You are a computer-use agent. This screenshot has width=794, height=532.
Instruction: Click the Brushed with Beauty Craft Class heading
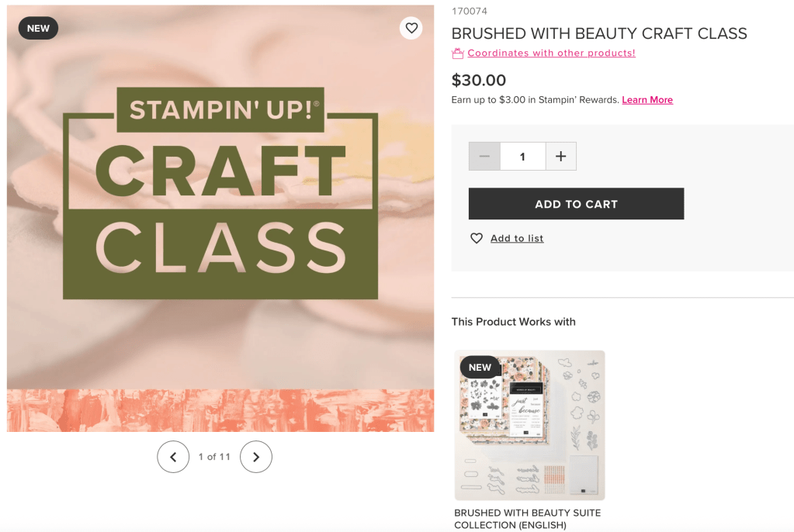click(599, 33)
